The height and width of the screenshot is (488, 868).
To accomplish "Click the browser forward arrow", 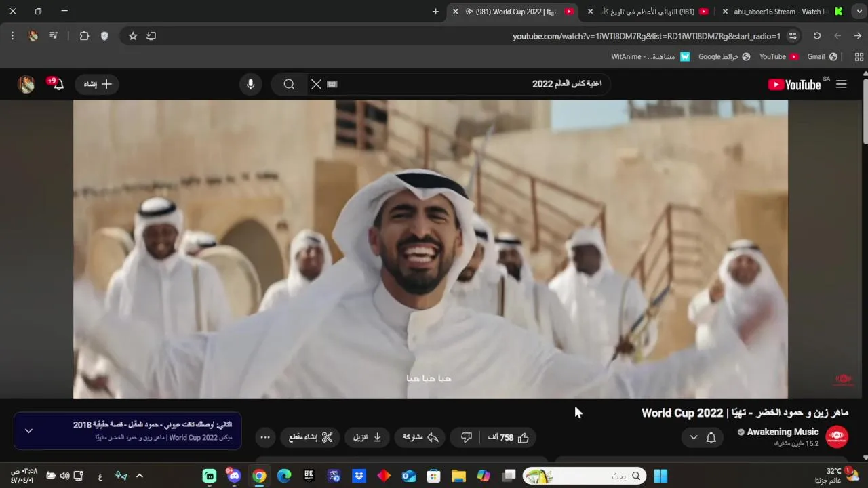I will (x=858, y=36).
